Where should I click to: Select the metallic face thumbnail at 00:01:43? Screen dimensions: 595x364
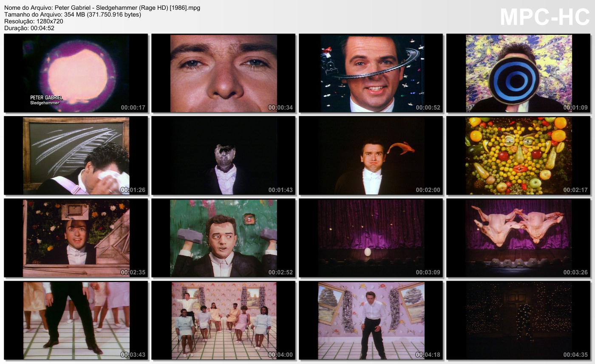(x=224, y=155)
